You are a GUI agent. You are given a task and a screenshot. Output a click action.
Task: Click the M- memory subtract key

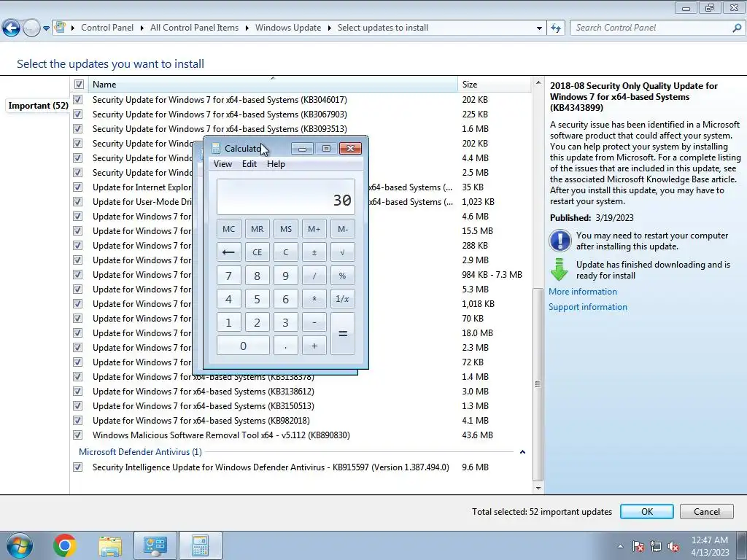pos(343,229)
